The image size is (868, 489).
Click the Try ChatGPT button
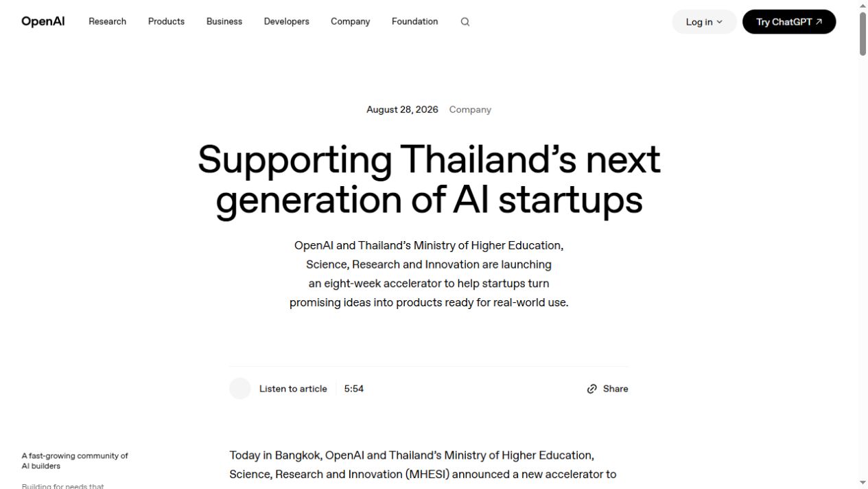[789, 22]
